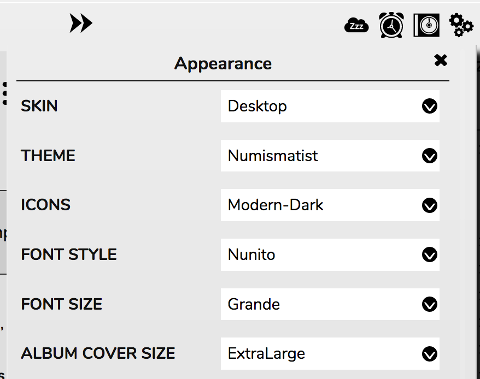Select the ExtraLarge album cover field

pos(330,354)
